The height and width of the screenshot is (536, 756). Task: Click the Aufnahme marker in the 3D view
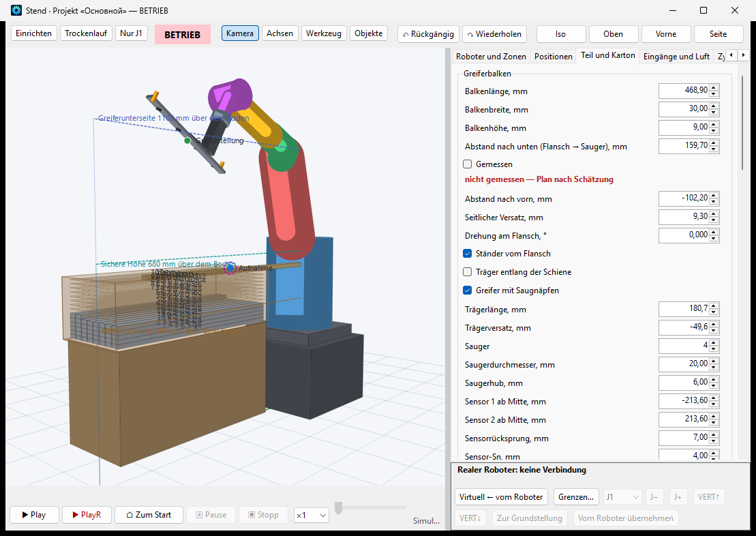coord(230,268)
